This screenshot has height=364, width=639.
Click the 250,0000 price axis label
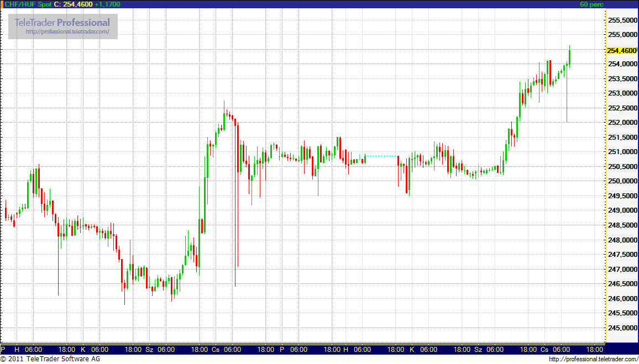pyautogui.click(x=622, y=181)
